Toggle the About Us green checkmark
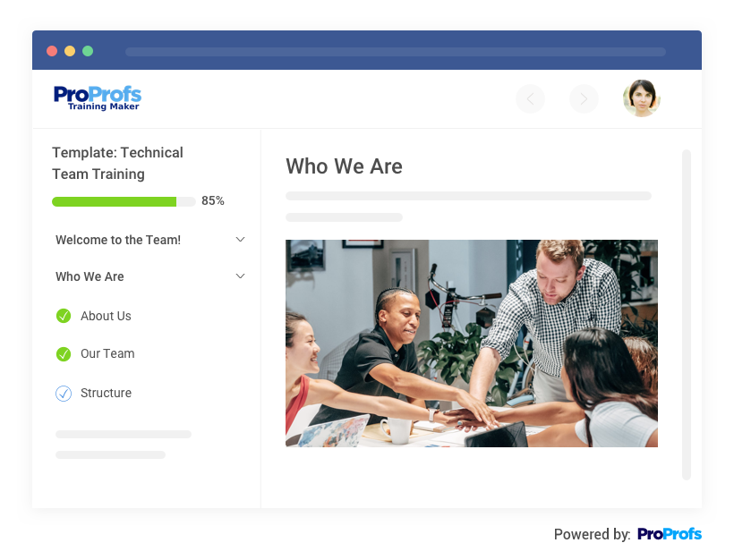 [x=64, y=317]
